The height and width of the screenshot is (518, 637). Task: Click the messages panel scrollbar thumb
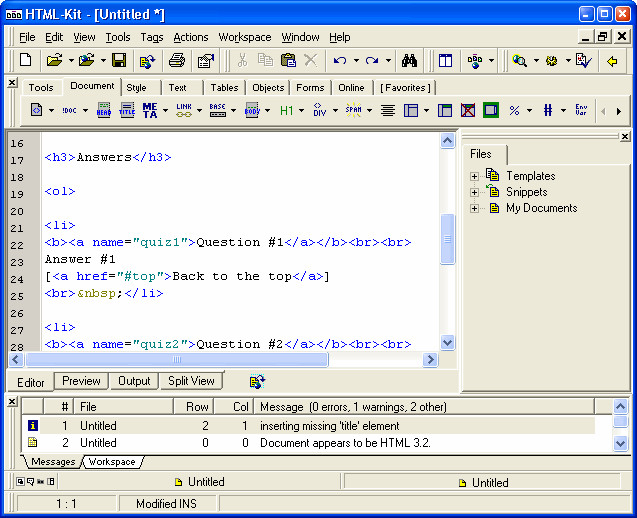(620, 422)
